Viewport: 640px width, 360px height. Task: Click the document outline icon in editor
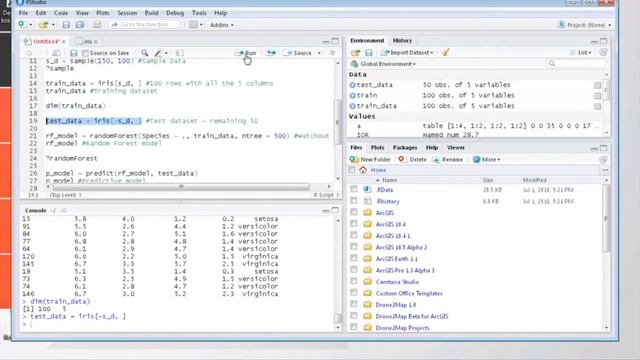[332, 53]
